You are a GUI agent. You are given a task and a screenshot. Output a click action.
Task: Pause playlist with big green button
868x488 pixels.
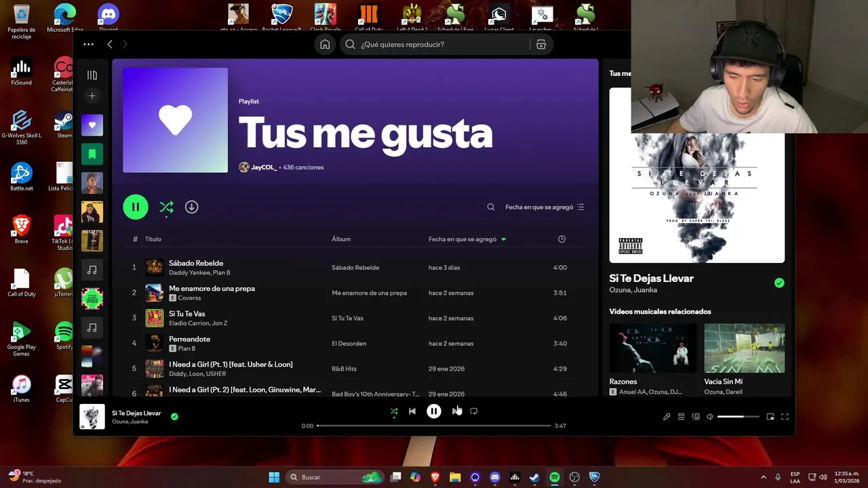[136, 207]
